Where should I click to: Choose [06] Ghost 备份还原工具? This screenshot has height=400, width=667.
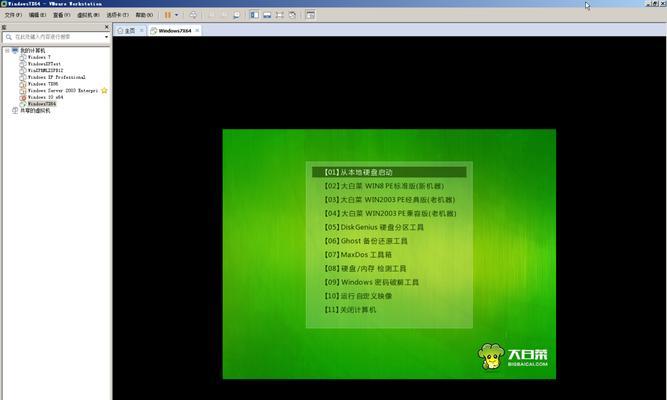pos(366,241)
